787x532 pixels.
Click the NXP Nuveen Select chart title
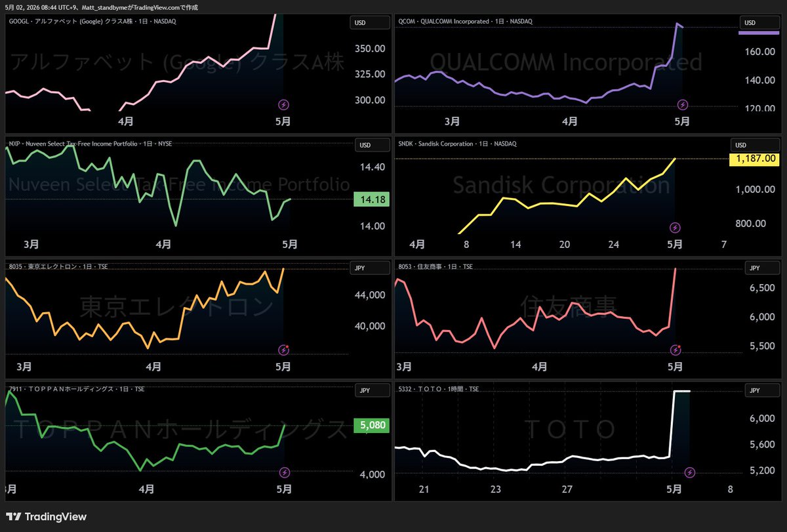90,144
